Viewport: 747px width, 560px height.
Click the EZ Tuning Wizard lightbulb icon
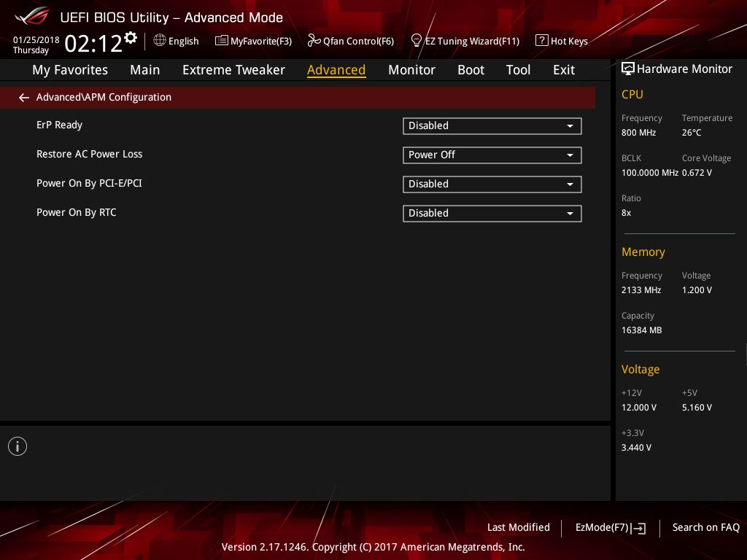[x=416, y=41]
